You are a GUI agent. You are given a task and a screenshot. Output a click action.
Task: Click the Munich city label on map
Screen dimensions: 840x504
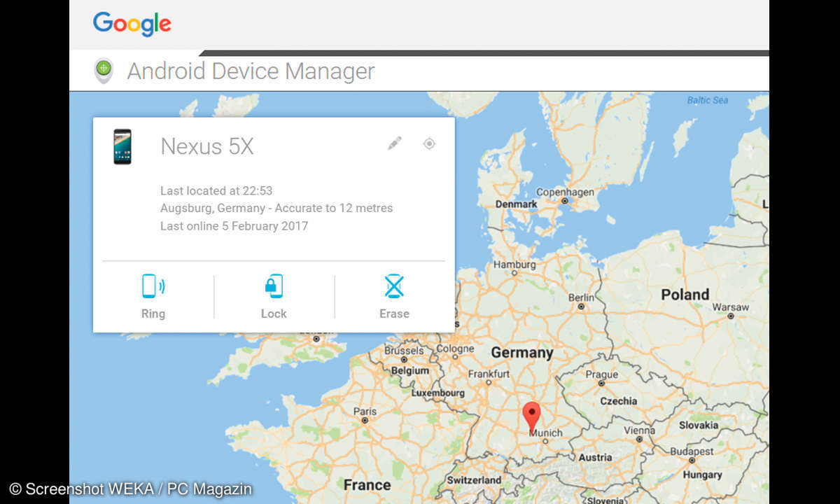coord(547,433)
